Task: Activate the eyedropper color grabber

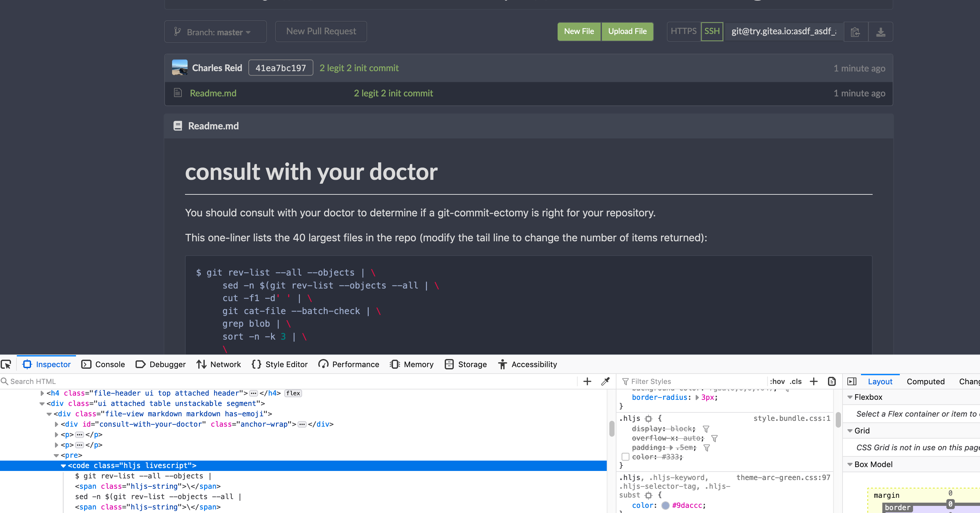Action: click(605, 381)
